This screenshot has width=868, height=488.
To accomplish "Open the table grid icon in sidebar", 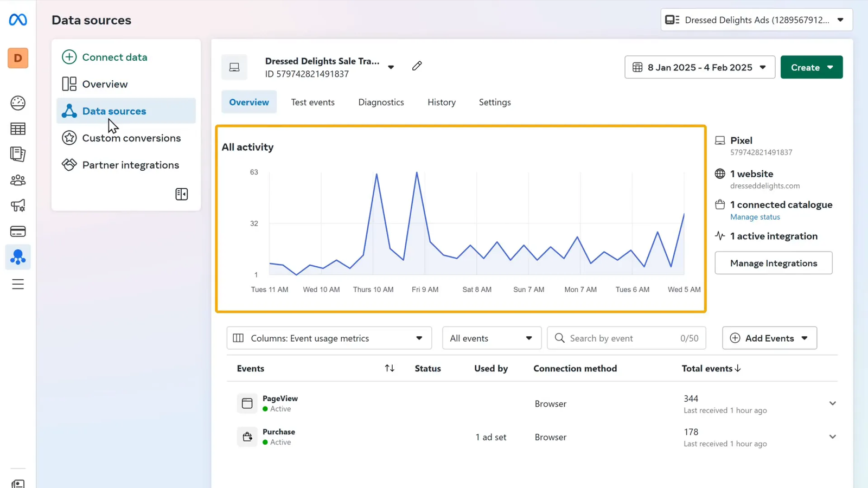I will point(18,129).
